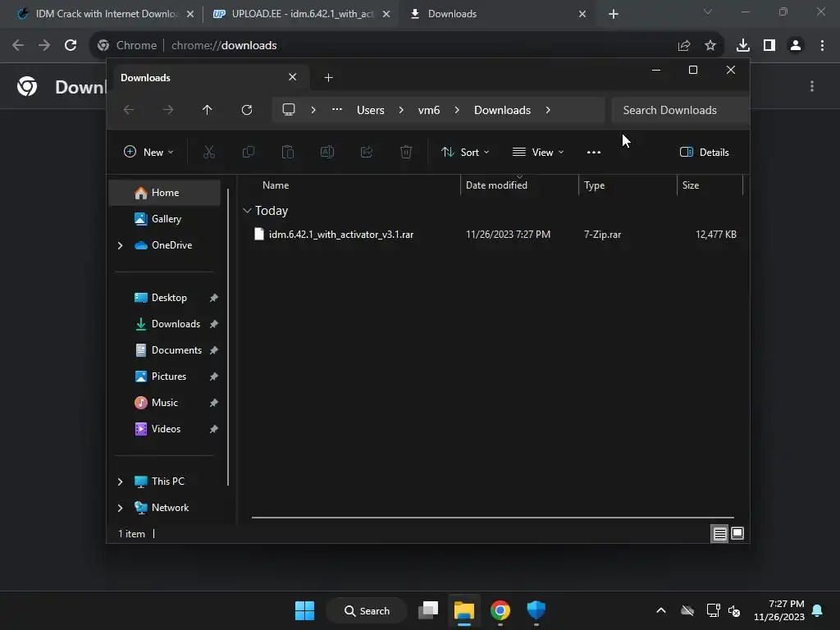This screenshot has width=840, height=630.
Task: Open Chrome downloads tray icon
Action: (742, 45)
